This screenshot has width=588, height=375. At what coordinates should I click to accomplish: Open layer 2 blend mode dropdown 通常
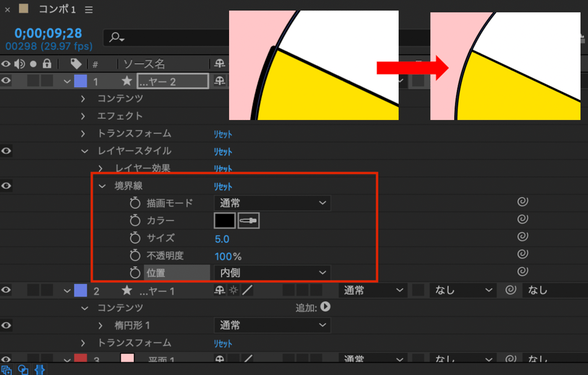click(373, 290)
